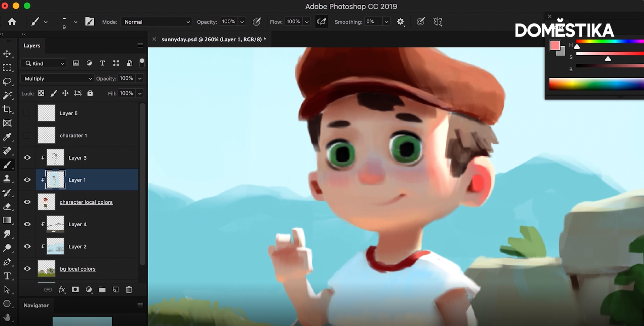Select the Clone Stamp tool
Screen dimensions: 644x326
(7, 178)
